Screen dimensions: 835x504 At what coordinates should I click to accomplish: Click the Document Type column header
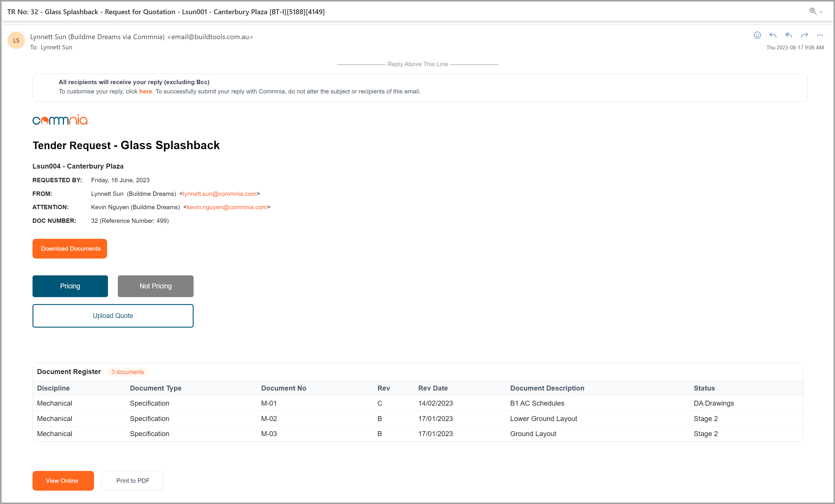point(156,388)
